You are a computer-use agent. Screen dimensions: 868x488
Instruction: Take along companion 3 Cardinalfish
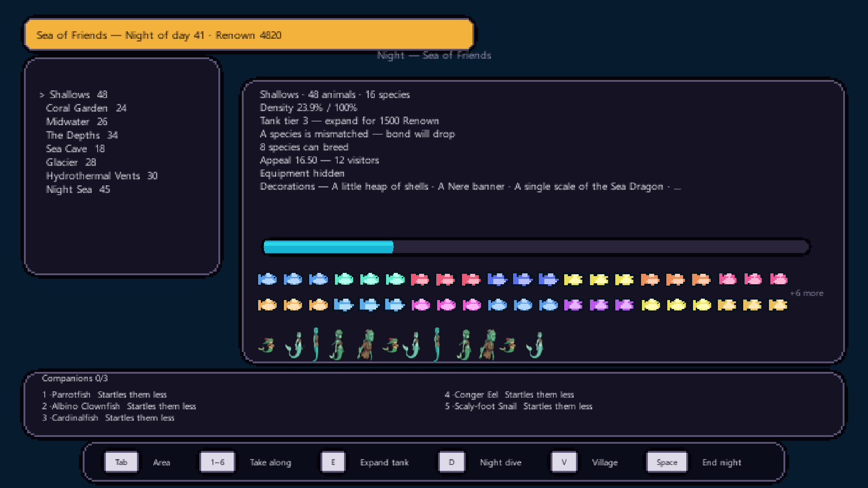coord(108,418)
